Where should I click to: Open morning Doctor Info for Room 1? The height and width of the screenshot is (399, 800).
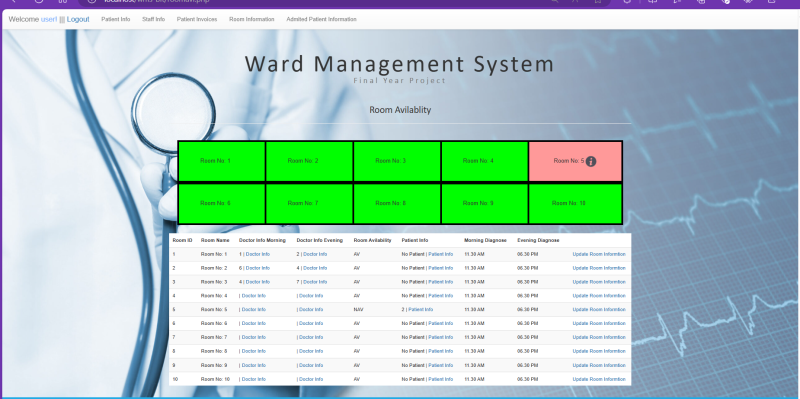(x=258, y=254)
